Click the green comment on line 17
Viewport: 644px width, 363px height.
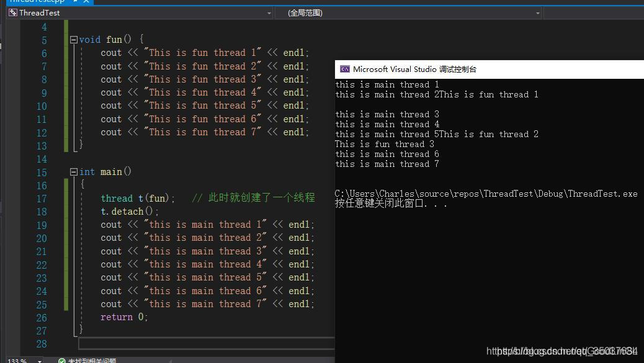coord(253,198)
